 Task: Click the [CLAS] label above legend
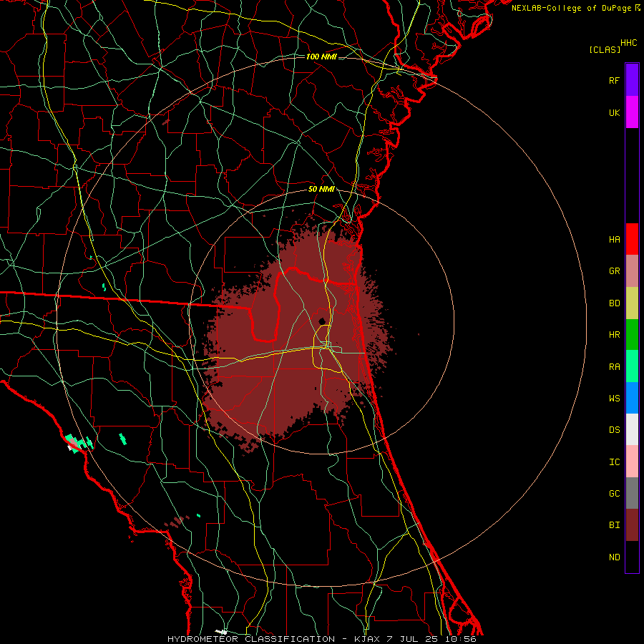(605, 49)
